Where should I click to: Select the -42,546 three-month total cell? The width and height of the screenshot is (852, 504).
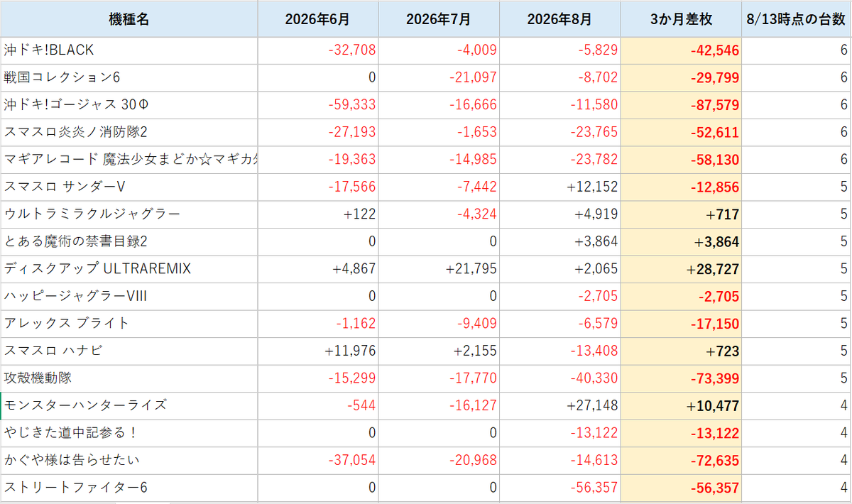coord(682,50)
